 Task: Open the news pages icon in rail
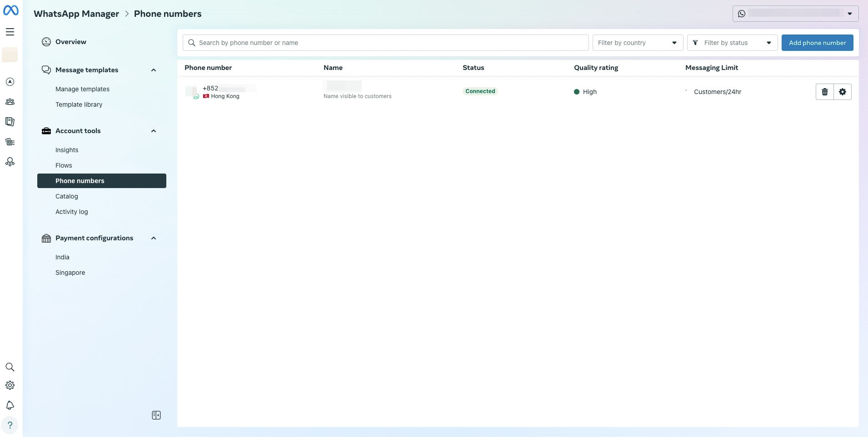click(x=10, y=122)
